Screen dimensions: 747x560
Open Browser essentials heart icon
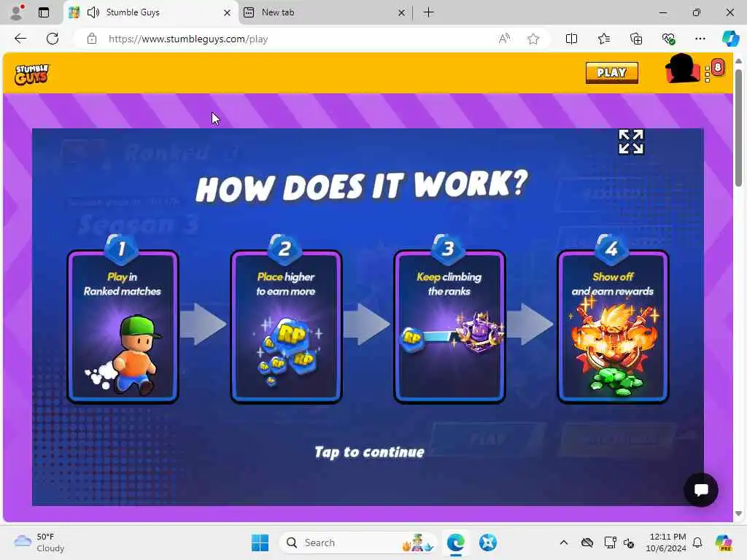(x=668, y=39)
